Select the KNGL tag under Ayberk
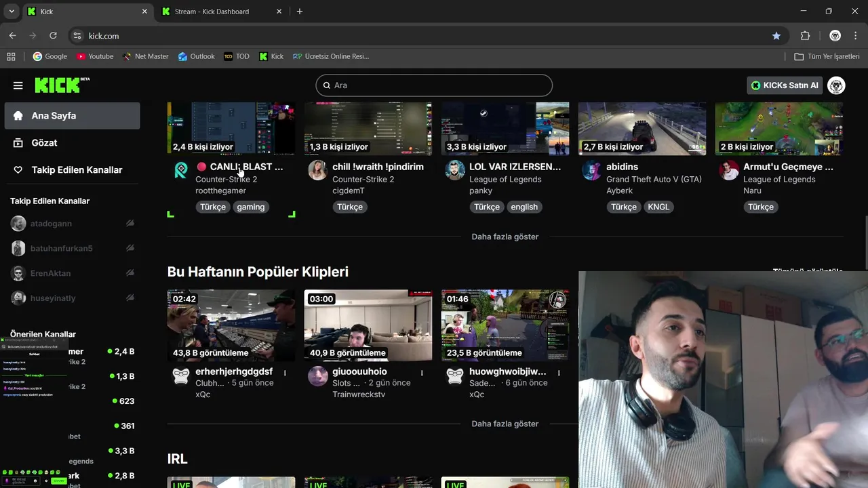868x488 pixels. 658,207
